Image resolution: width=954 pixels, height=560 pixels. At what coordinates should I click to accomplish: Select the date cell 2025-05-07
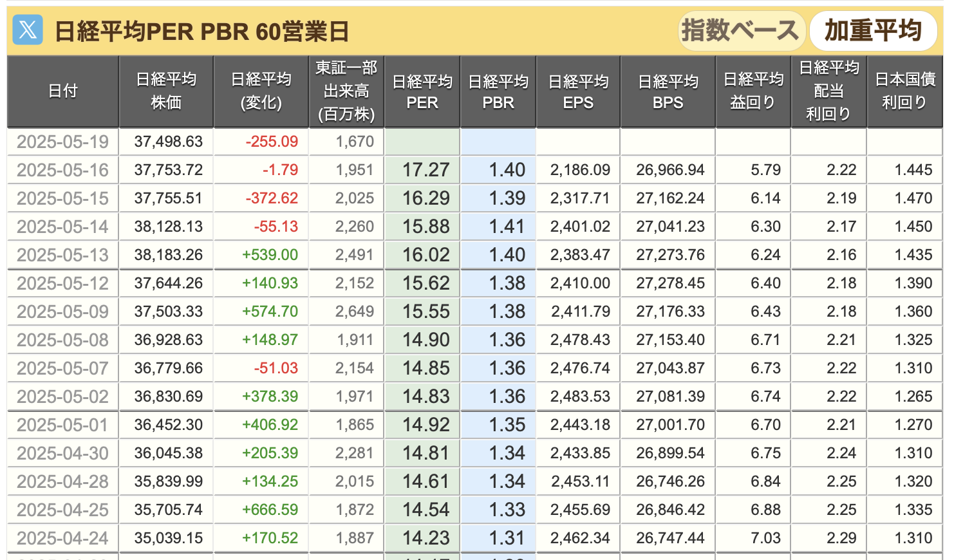[x=63, y=368]
